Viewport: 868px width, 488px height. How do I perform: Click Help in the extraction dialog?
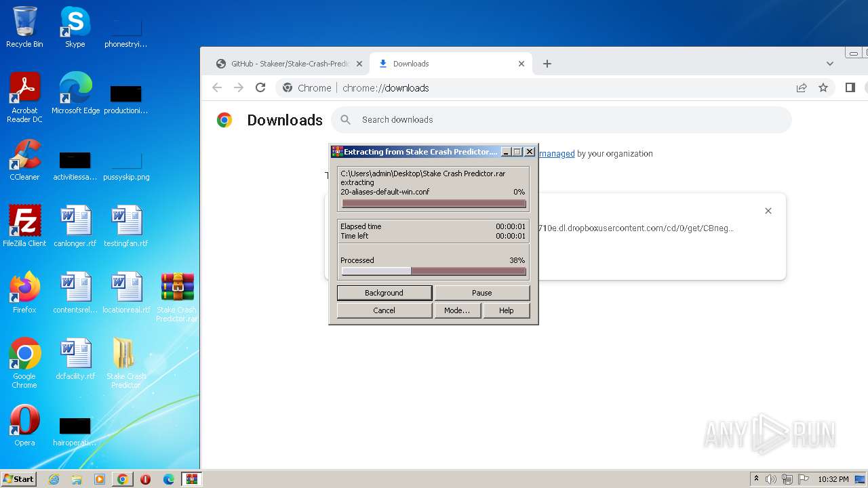pyautogui.click(x=507, y=310)
